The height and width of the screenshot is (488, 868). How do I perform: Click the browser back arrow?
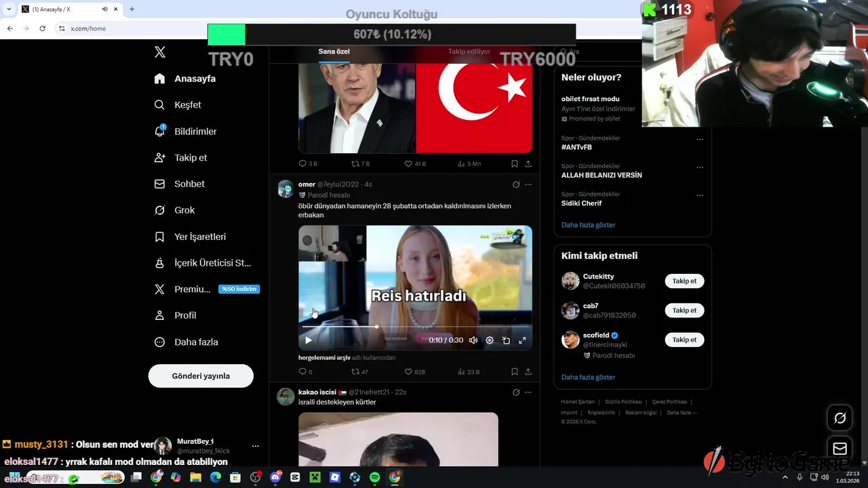click(9, 28)
